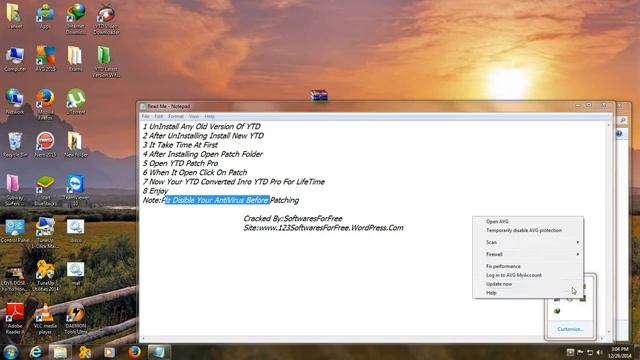Open Windows Explorer taskbar button
The image size is (640, 360).
click(x=60, y=352)
